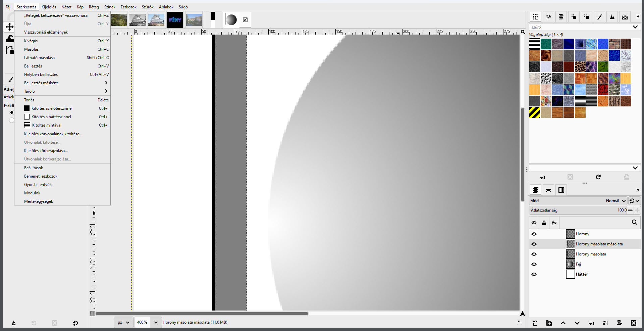Refresh the patterns list
644x331 pixels.
(x=598, y=177)
